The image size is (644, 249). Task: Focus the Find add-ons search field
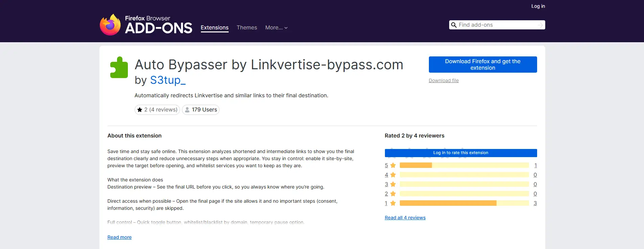coord(496,25)
